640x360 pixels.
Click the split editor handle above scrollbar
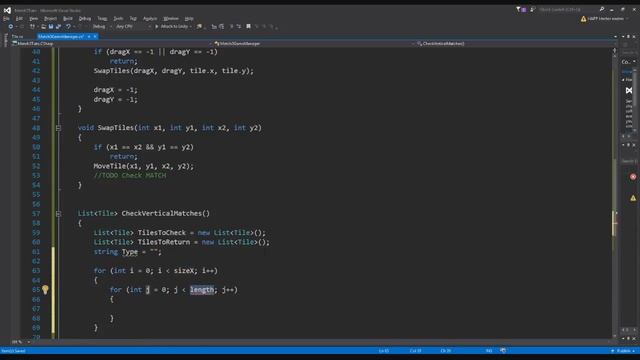click(614, 50)
